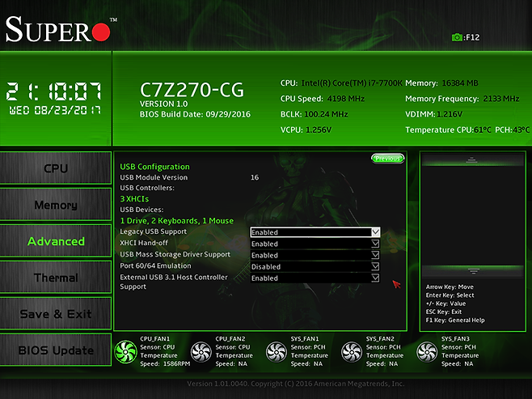Click the CPU_FAN1 spinning fan icon
Image resolution: width=532 pixels, height=399 pixels.
tap(125, 352)
